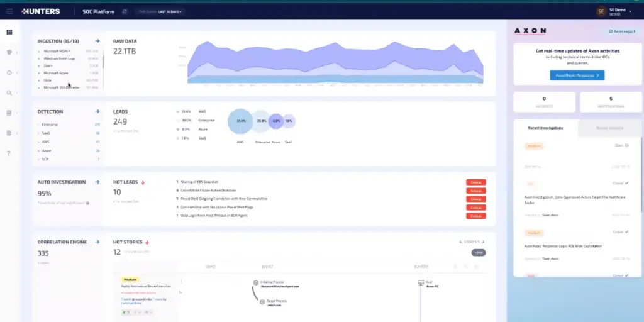Viewport: 644px width, 322px height.
Task: Switch to the Recent Investigations tab
Action: pyautogui.click(x=545, y=128)
